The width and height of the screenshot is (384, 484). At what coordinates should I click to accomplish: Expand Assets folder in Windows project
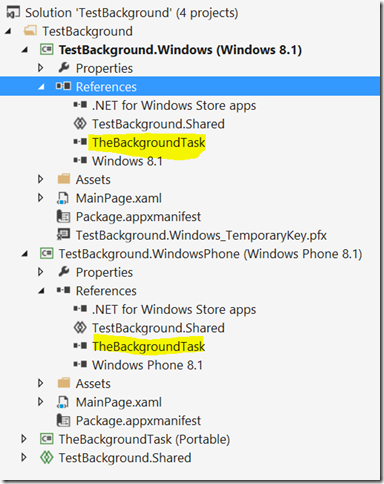(41, 179)
